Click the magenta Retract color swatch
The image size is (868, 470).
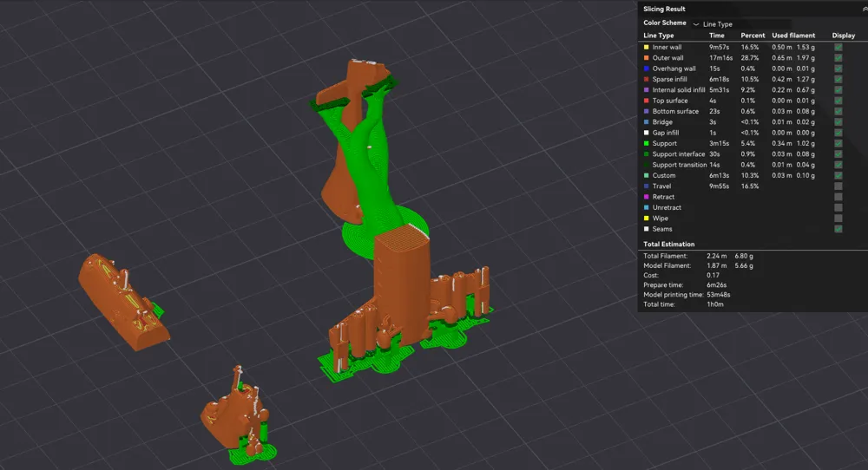[x=646, y=197]
